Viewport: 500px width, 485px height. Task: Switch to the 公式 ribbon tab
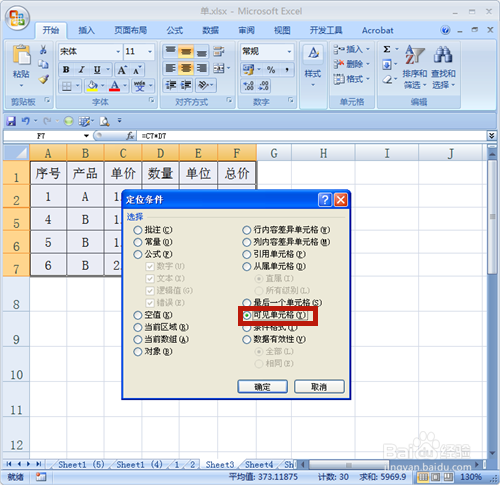pos(175,30)
